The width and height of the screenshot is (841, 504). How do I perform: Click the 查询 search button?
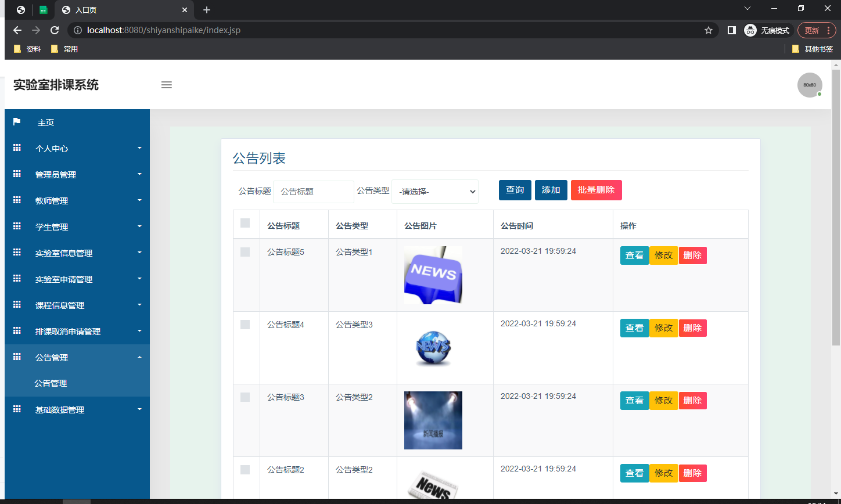point(515,190)
